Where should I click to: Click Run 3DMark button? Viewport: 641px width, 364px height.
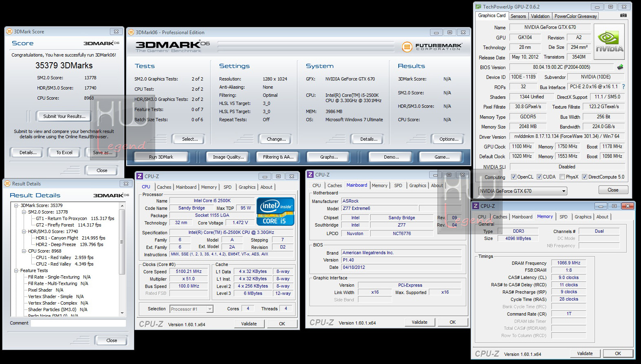click(161, 157)
